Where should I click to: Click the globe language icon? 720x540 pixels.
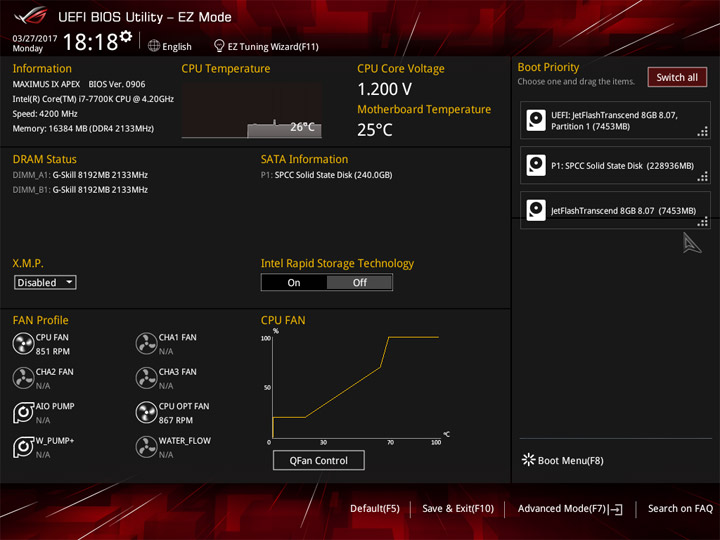click(x=154, y=46)
